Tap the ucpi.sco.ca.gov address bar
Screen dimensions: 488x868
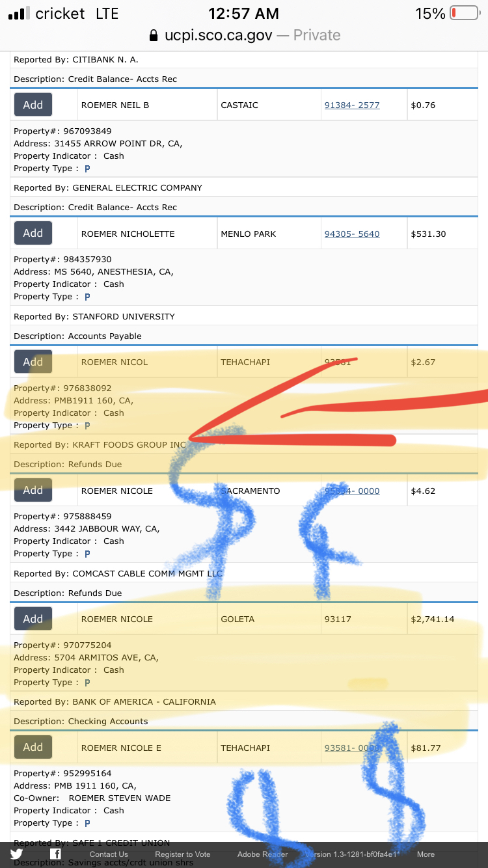[244, 35]
